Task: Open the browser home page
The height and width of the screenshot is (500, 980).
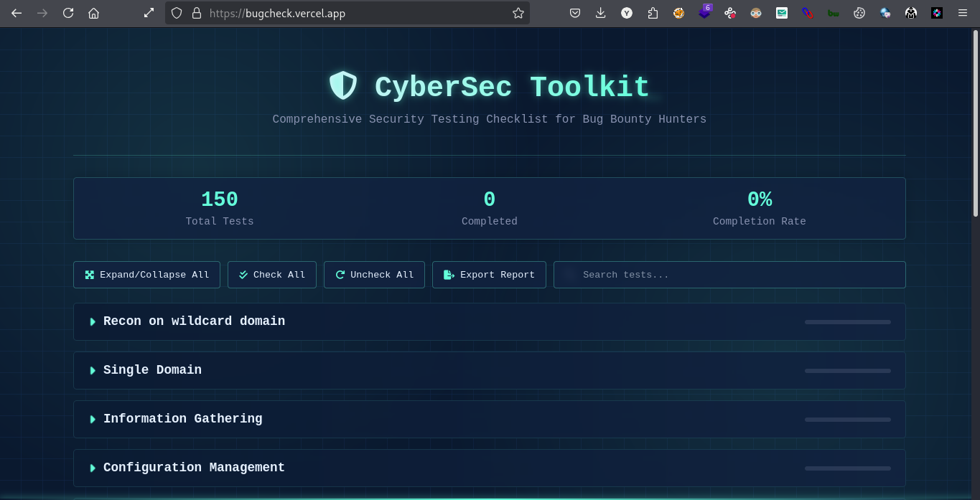Action: pos(93,13)
